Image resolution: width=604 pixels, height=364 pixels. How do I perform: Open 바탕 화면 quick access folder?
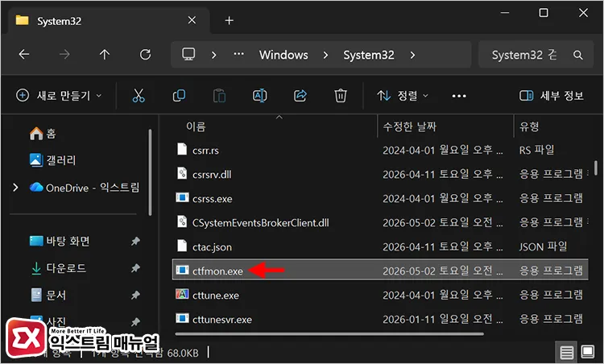pos(60,241)
